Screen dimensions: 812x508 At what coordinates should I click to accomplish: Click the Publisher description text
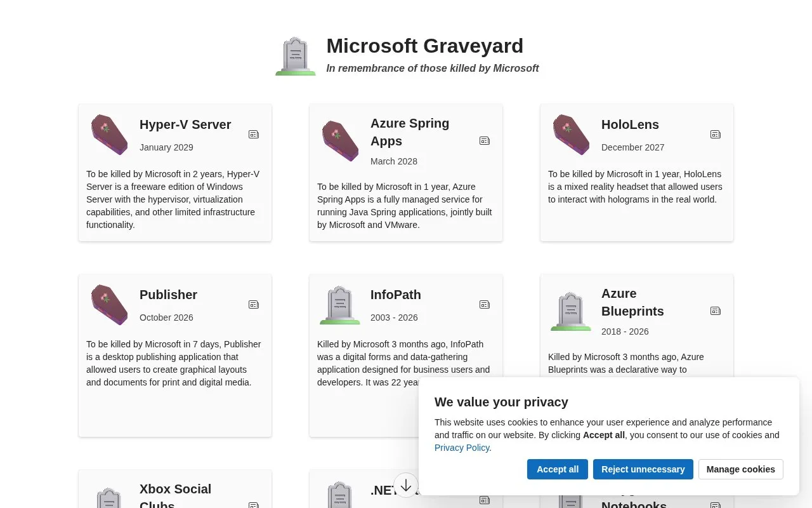click(174, 363)
